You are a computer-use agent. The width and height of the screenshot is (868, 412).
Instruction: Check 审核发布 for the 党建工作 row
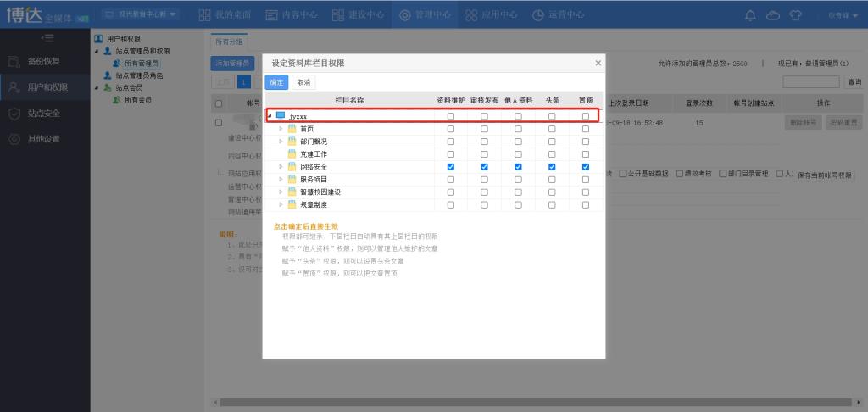click(484, 154)
